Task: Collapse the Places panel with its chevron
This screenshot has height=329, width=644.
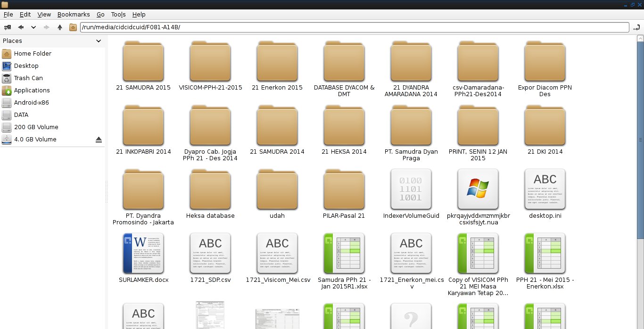Action: pyautogui.click(x=99, y=41)
